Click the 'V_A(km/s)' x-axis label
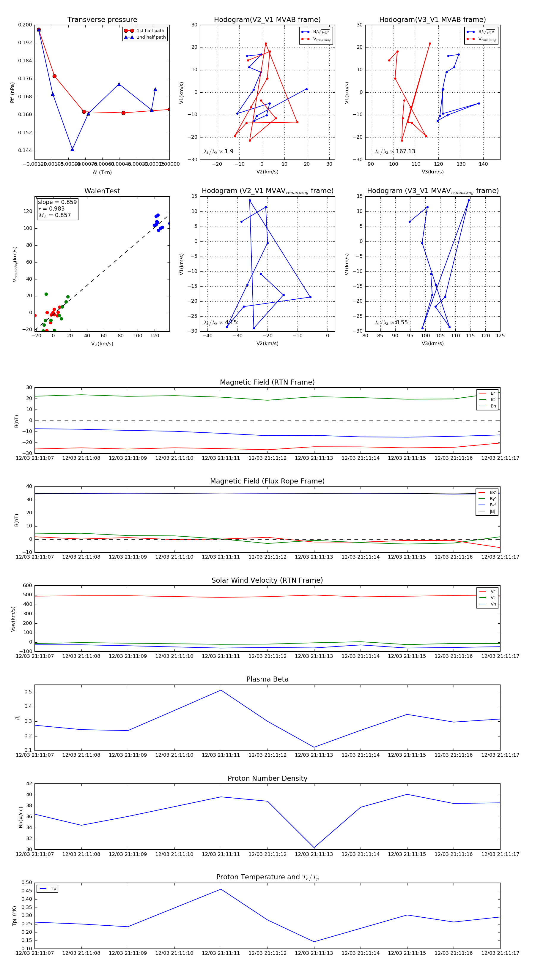 pos(102,344)
